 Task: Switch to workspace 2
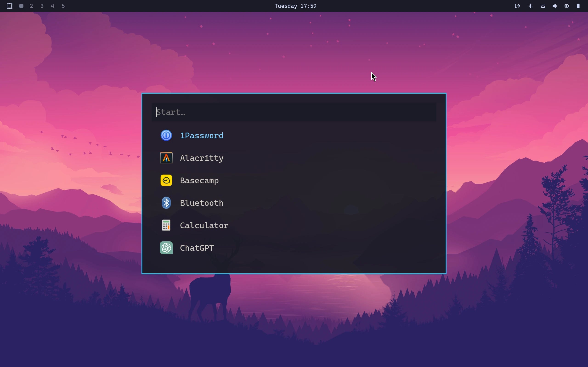click(x=31, y=6)
